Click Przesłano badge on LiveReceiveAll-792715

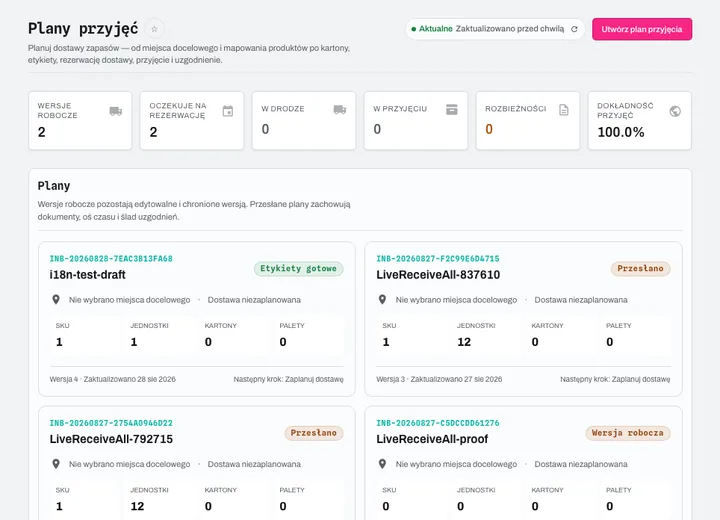click(x=314, y=433)
